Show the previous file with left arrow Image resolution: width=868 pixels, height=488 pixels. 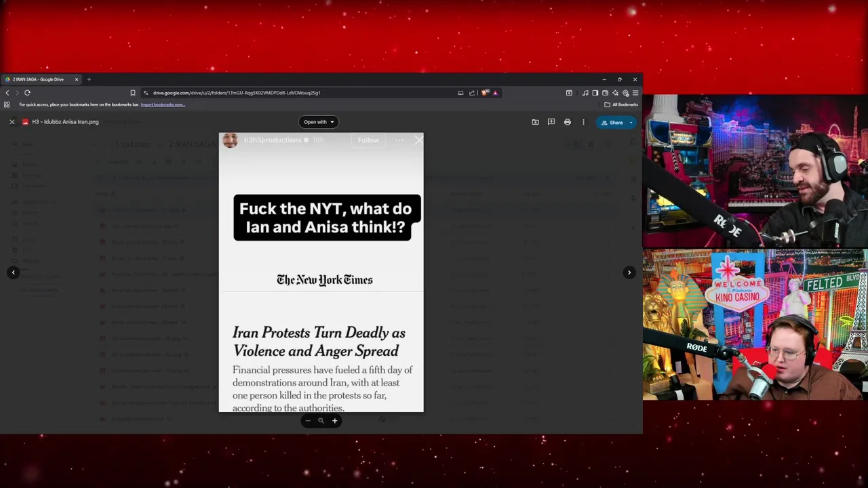tap(13, 272)
